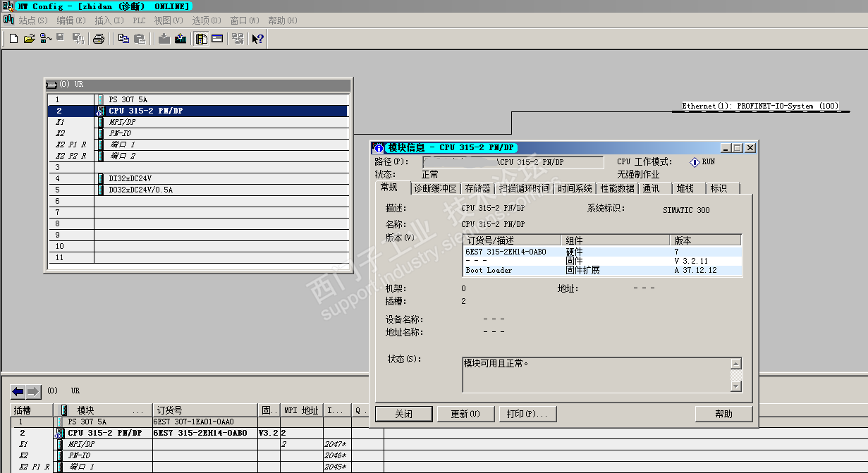Open the 插入(I) menu

(109, 20)
